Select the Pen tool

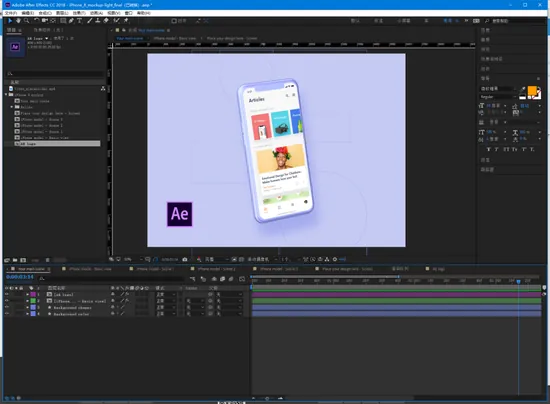coord(71,21)
